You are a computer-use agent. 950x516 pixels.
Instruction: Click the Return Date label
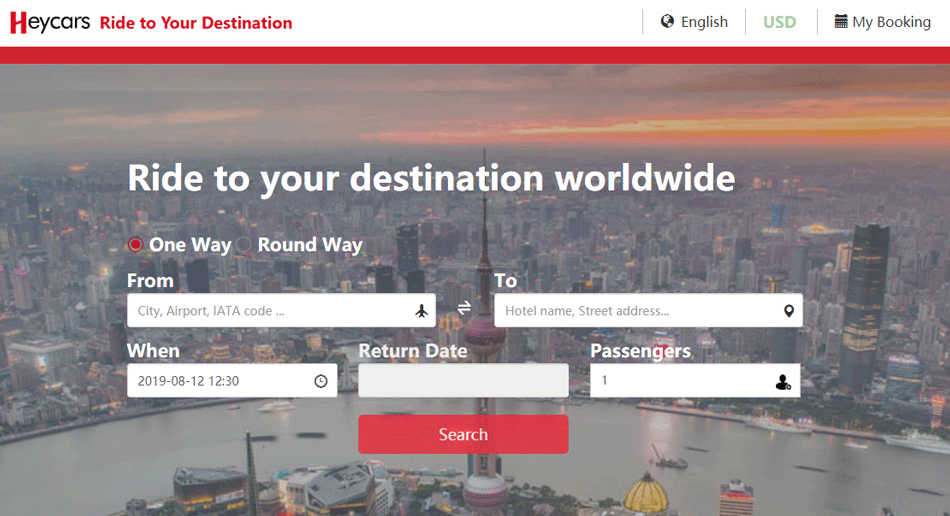413,351
